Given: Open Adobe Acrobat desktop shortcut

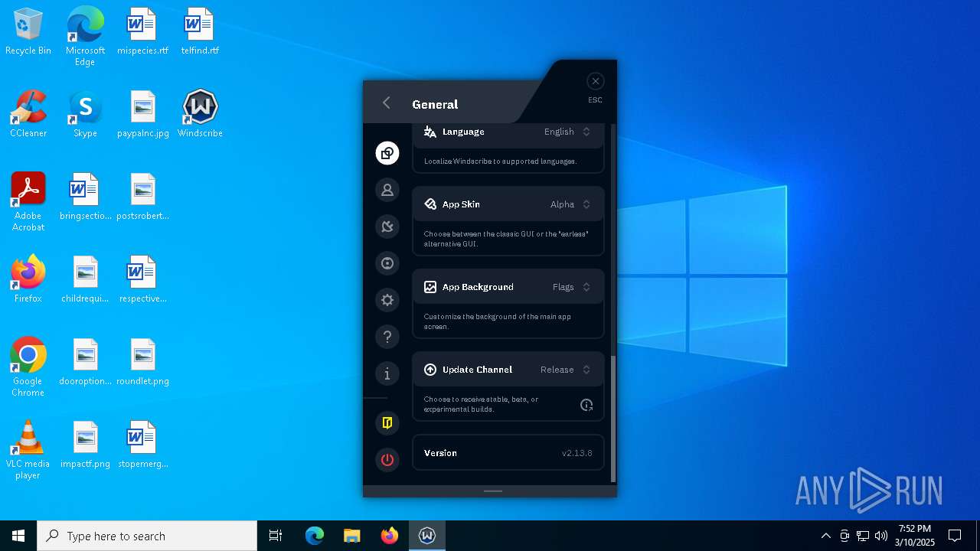Looking at the screenshot, I should (28, 202).
